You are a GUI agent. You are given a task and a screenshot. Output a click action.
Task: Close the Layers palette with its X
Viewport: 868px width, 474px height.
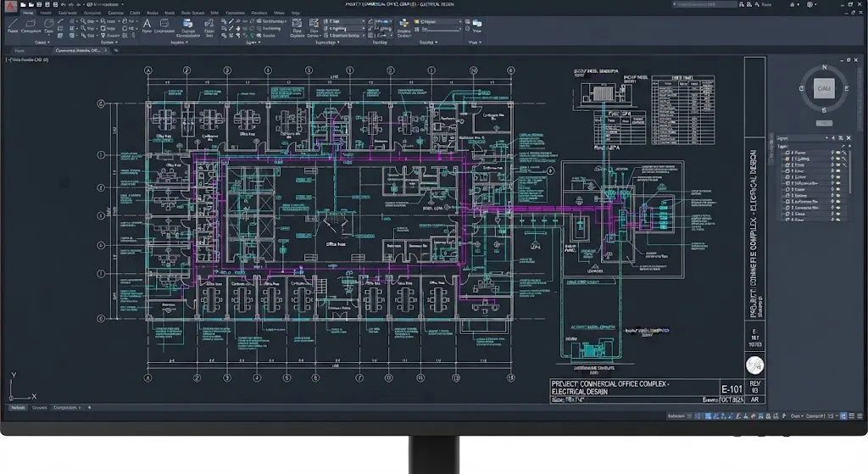tap(849, 138)
